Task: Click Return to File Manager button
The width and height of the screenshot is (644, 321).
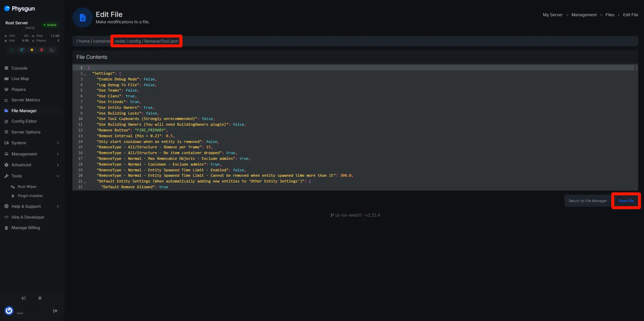Action: (x=587, y=201)
